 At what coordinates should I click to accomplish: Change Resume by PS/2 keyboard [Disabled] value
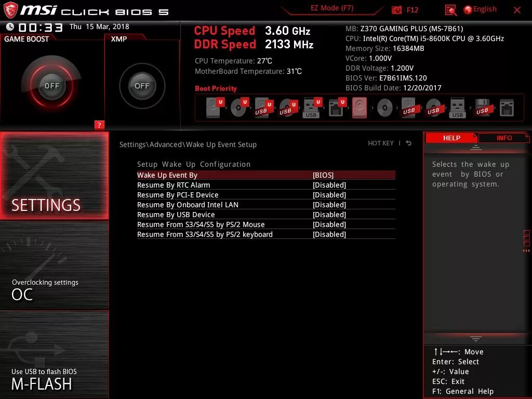point(329,234)
